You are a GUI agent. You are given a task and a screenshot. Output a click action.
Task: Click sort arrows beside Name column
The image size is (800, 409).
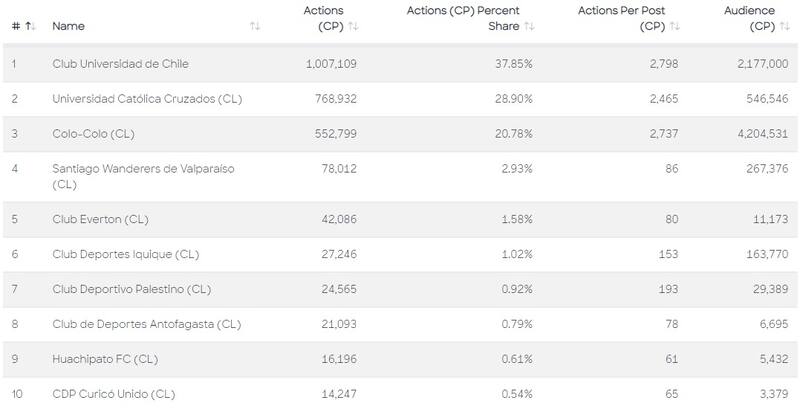tap(255, 26)
